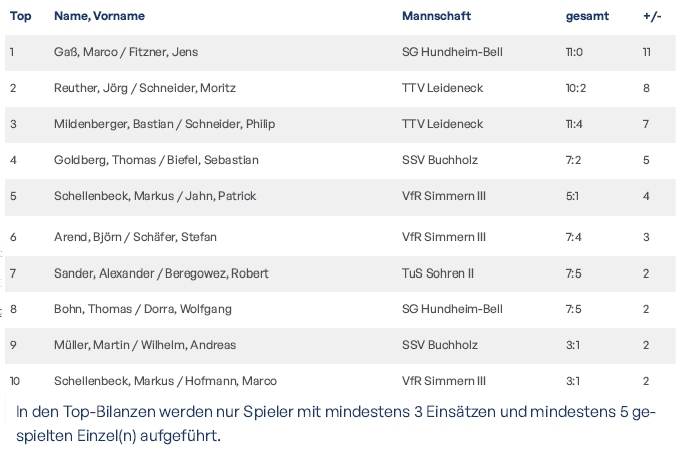
Task: Select Bohn, Thomas / Dorra, Wolfgang
Action: 143,309
